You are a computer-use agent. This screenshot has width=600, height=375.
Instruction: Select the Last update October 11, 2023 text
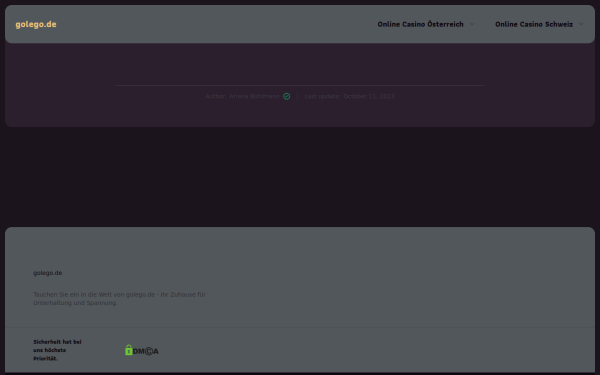point(349,96)
